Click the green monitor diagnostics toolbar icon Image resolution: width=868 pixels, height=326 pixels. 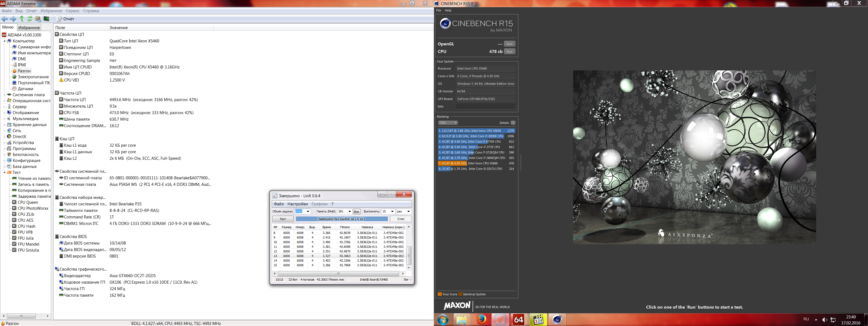[46, 19]
